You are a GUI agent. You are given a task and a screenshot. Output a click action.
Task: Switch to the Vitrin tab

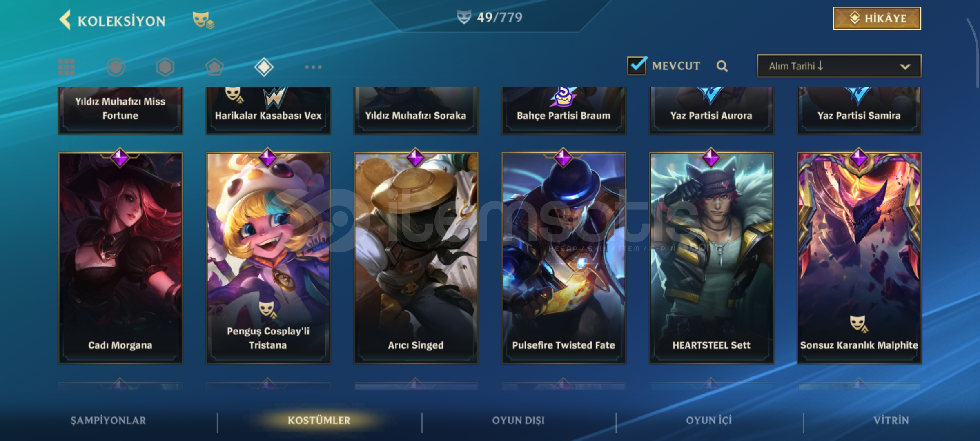click(x=891, y=421)
